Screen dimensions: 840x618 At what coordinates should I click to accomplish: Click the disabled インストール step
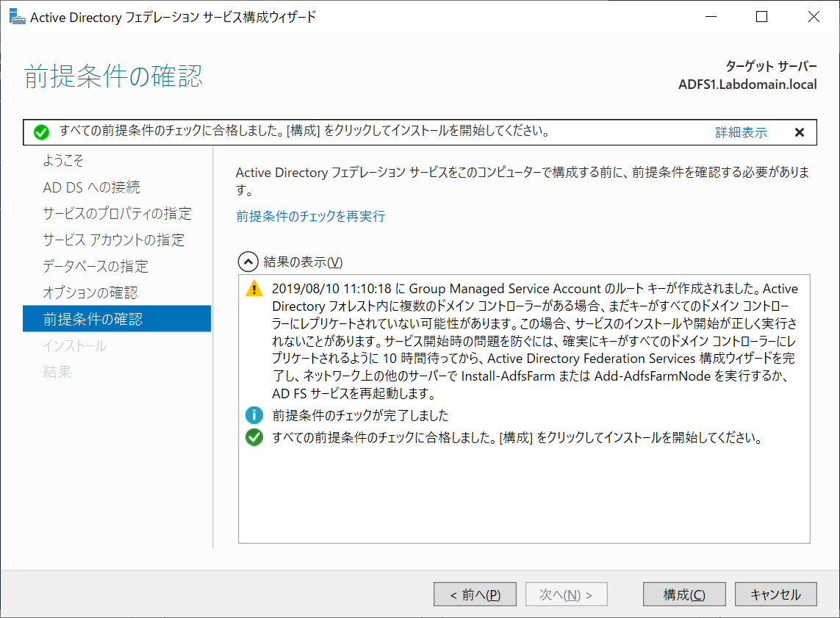pos(74,345)
